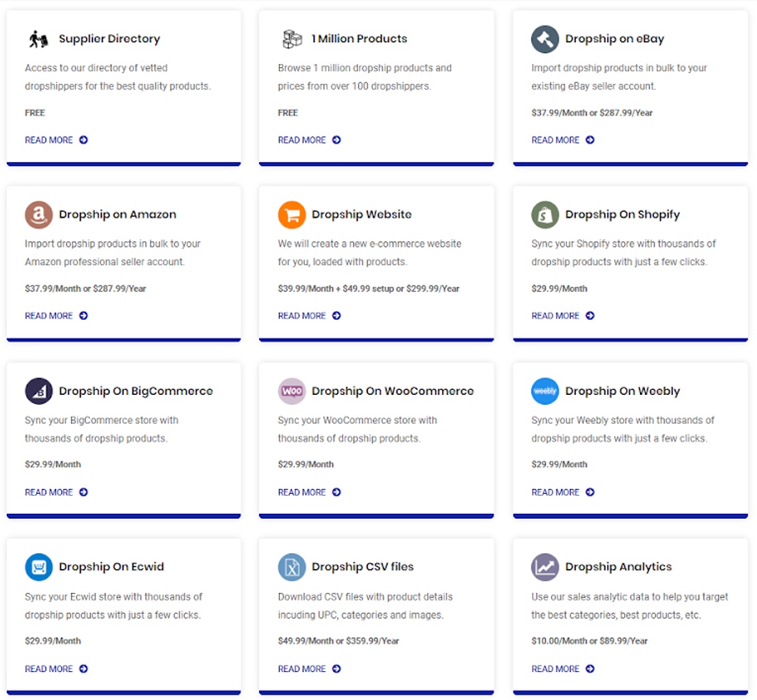The height and width of the screenshot is (700, 757).
Task: Follow Read More for Dropship Website
Action: pos(302,316)
